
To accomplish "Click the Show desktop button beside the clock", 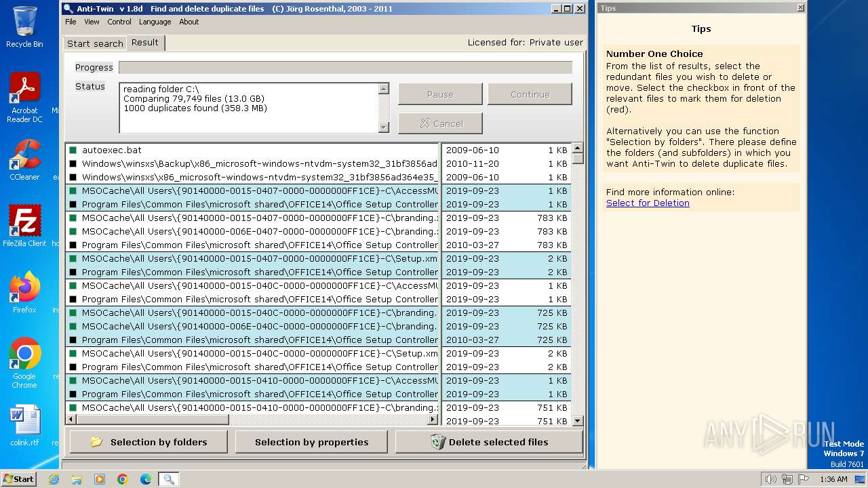I will coord(861,479).
